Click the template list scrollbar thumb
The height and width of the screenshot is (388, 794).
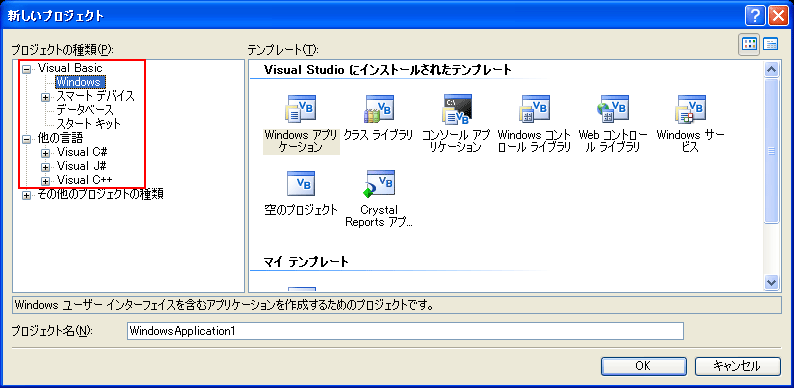coord(772,150)
